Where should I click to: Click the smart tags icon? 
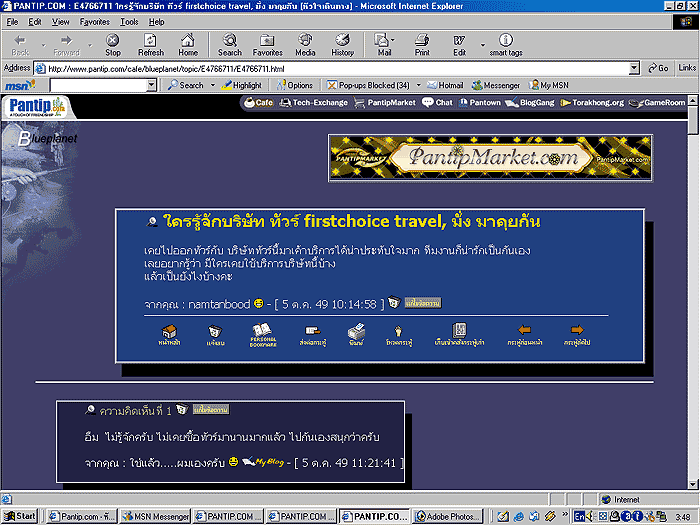point(506,45)
